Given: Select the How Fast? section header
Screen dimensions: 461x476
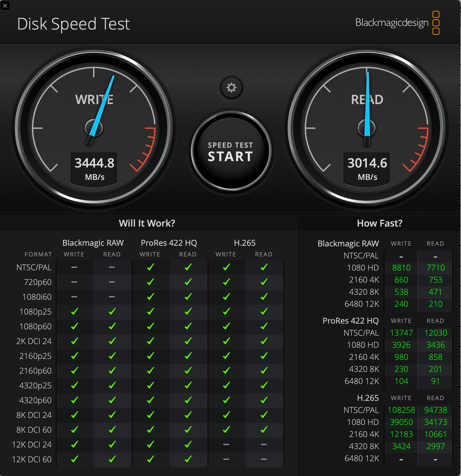Looking at the screenshot, I should pos(380,223).
